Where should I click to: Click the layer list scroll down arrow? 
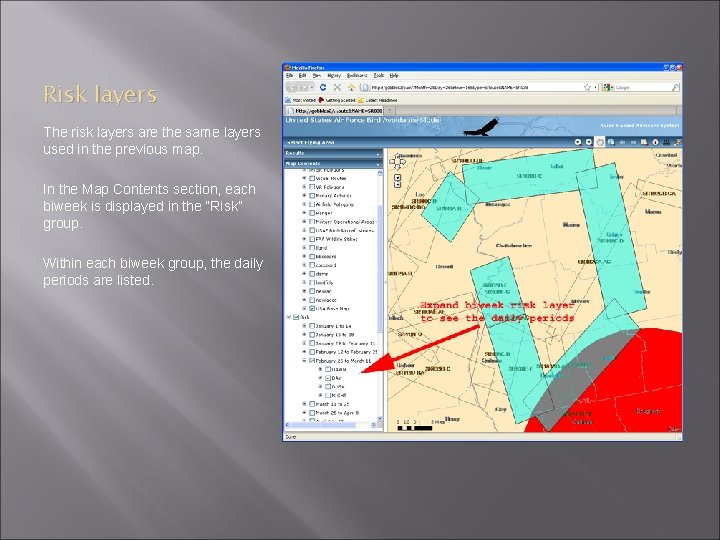(380, 419)
